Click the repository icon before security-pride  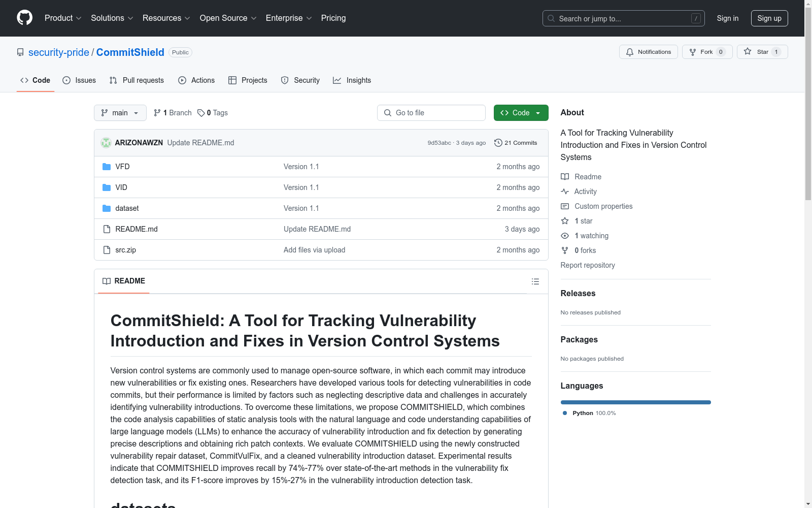coord(20,52)
